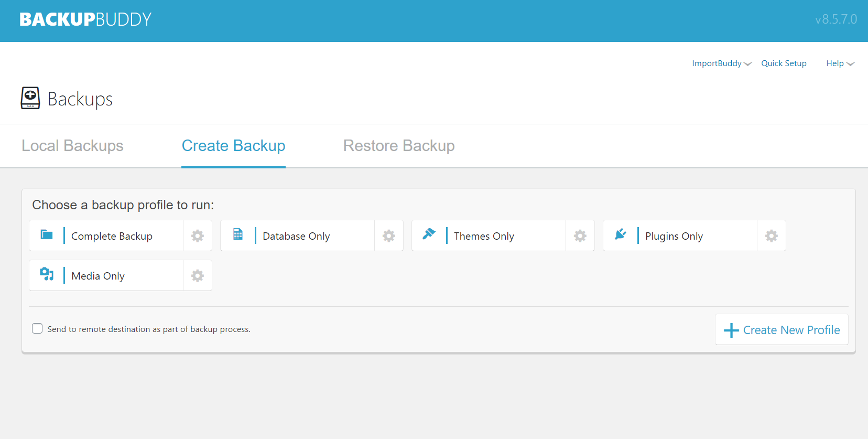Click the 'Send to remote destination' label text
This screenshot has width=868, height=439.
coord(149,329)
